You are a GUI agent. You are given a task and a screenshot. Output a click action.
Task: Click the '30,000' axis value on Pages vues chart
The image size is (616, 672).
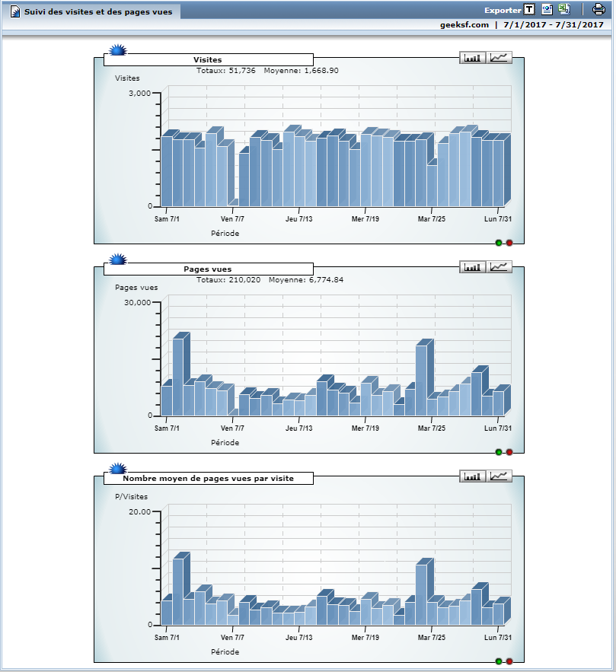click(x=138, y=303)
